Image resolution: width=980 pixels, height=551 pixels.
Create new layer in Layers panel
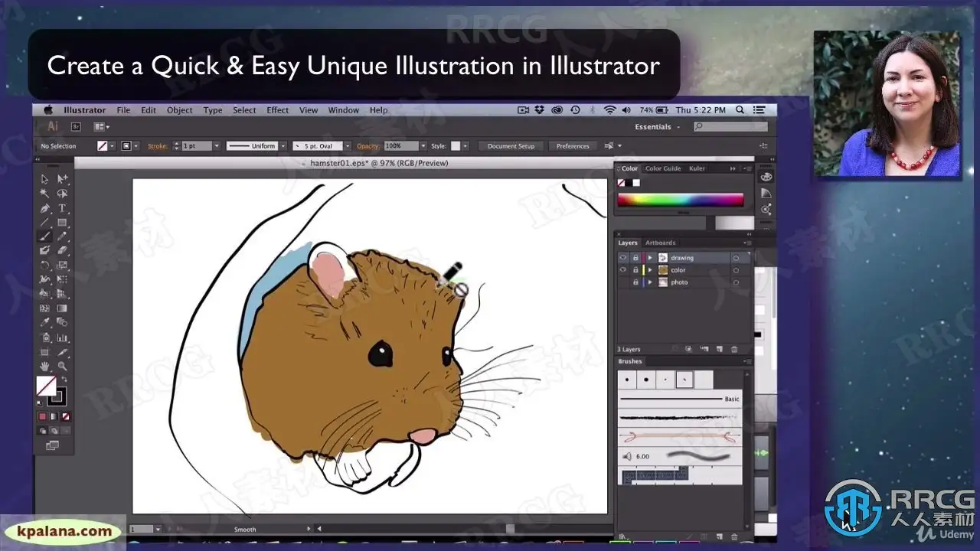point(720,349)
